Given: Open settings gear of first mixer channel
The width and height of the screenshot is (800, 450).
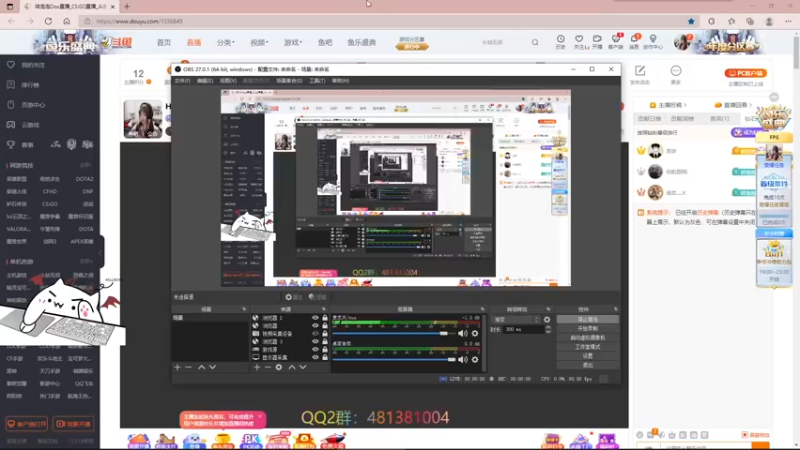Looking at the screenshot, I should (475, 333).
